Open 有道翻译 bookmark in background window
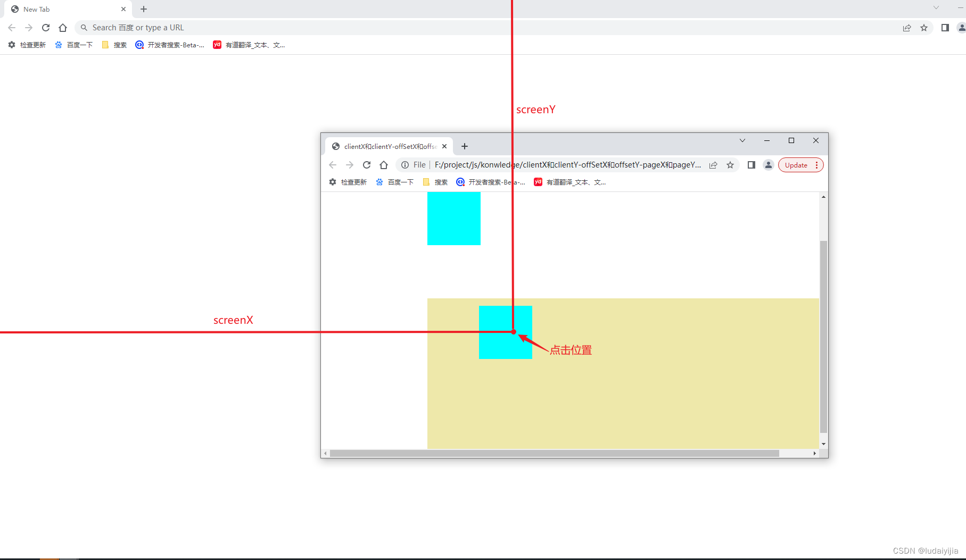The image size is (966, 560). tap(249, 45)
